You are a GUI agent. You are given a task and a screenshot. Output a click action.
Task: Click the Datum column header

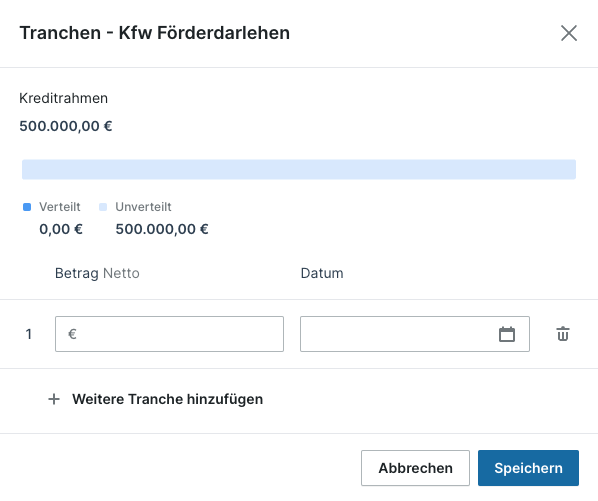322,273
